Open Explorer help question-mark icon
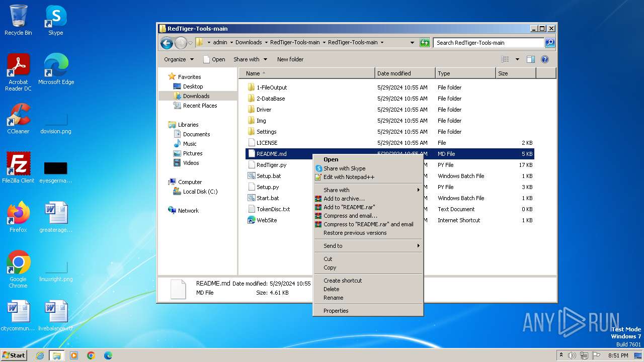This screenshot has height=362, width=644. coord(544,59)
